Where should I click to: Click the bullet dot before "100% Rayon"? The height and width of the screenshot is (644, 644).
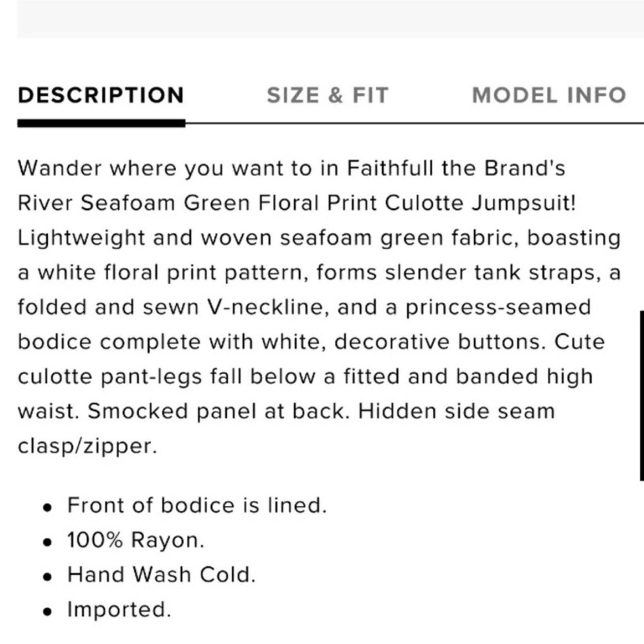pos(48,542)
